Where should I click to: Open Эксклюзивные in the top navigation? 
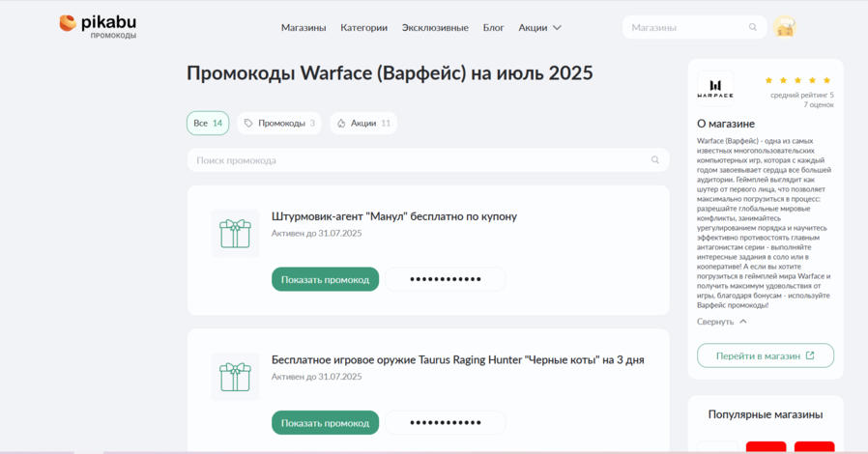pyautogui.click(x=435, y=28)
